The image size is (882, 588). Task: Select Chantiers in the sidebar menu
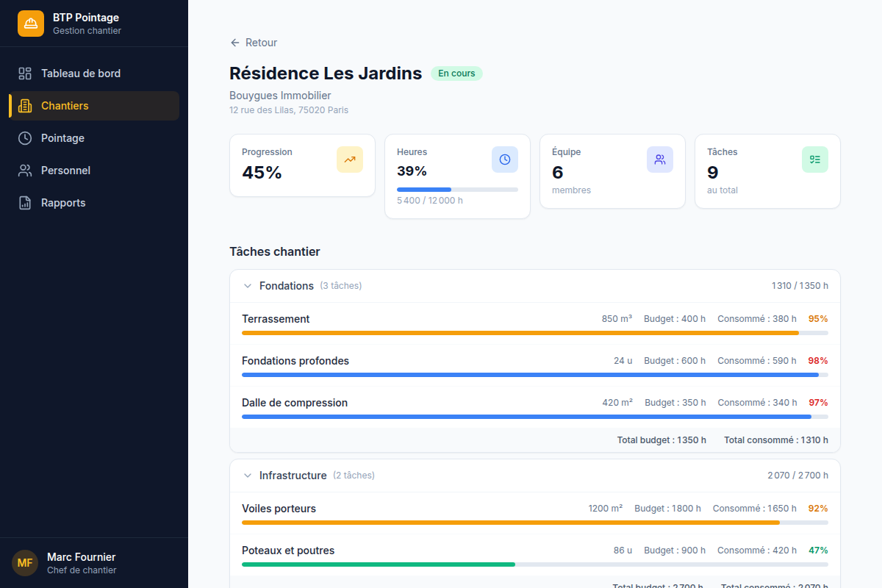(x=94, y=106)
